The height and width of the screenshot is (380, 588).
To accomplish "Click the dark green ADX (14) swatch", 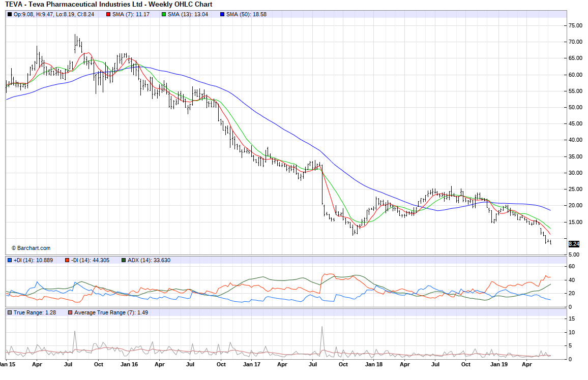I will pos(124,260).
